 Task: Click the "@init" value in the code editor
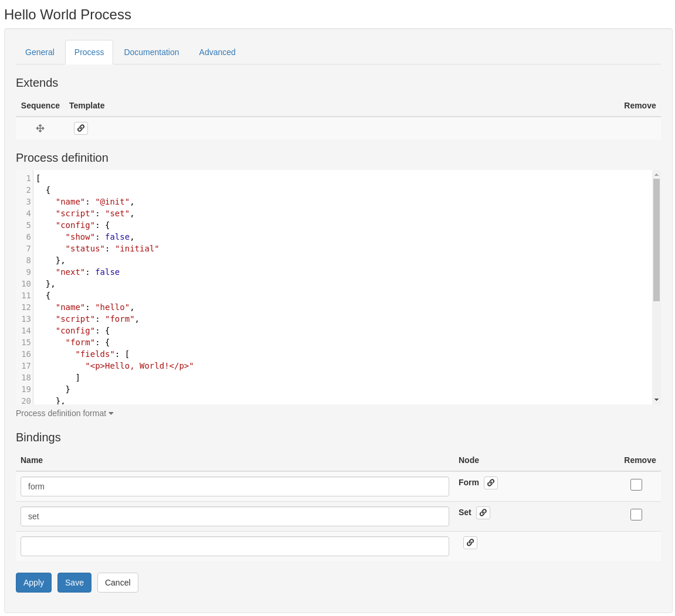(x=113, y=202)
